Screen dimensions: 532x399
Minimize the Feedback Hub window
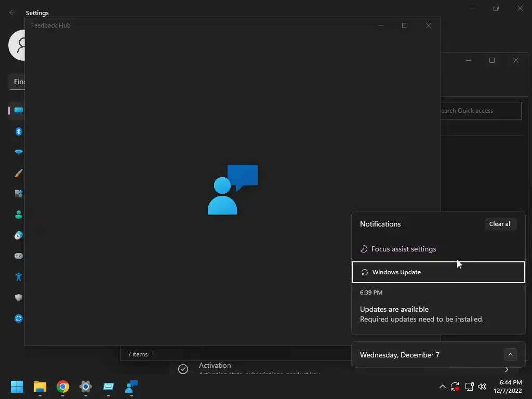point(381,25)
